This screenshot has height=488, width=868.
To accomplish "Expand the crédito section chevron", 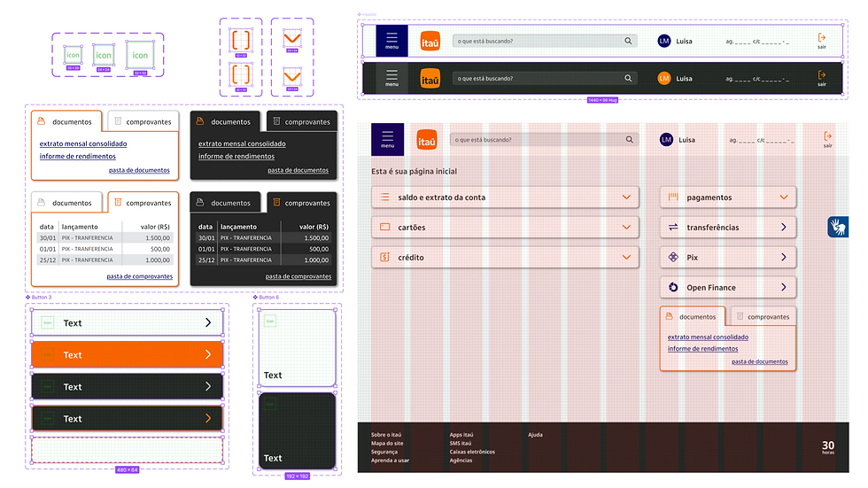I will coord(626,257).
